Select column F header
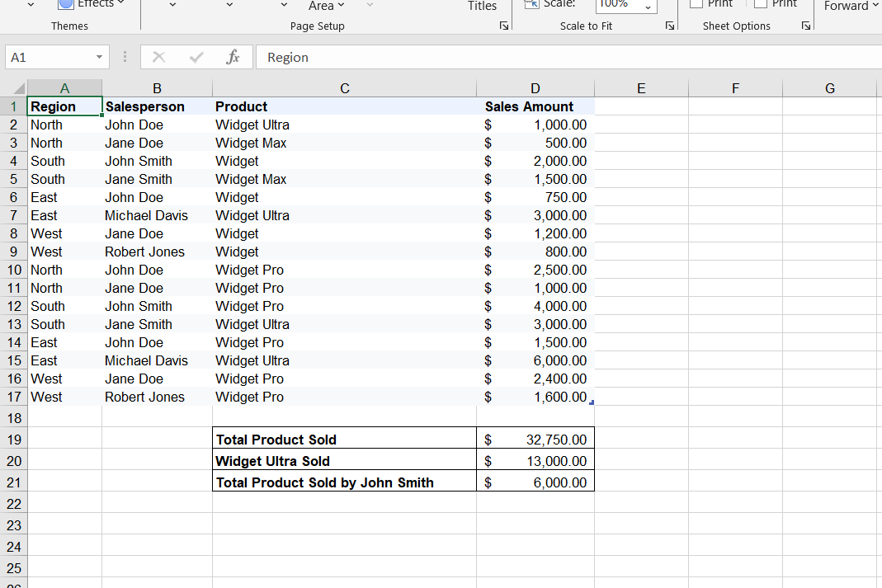The width and height of the screenshot is (882, 588). 735,88
